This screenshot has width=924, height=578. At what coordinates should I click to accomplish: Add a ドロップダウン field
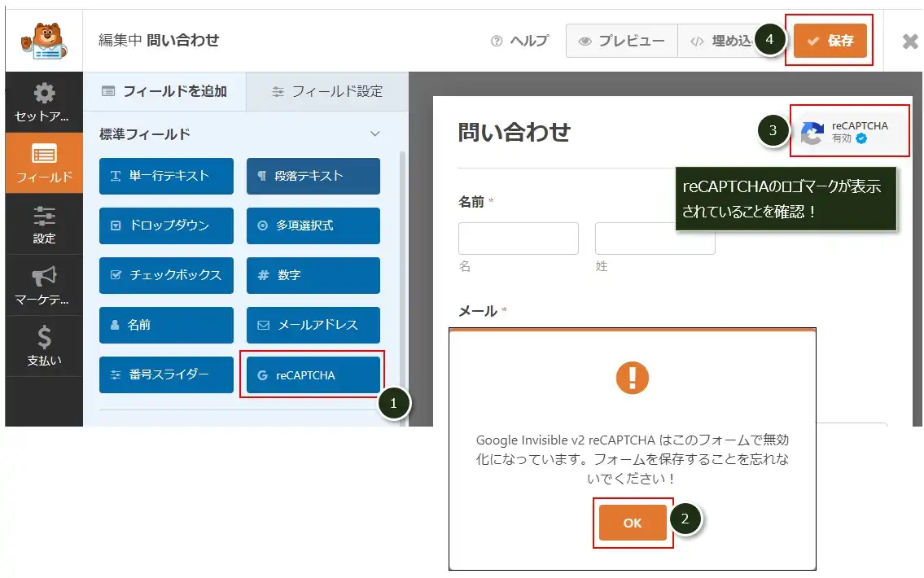[166, 226]
